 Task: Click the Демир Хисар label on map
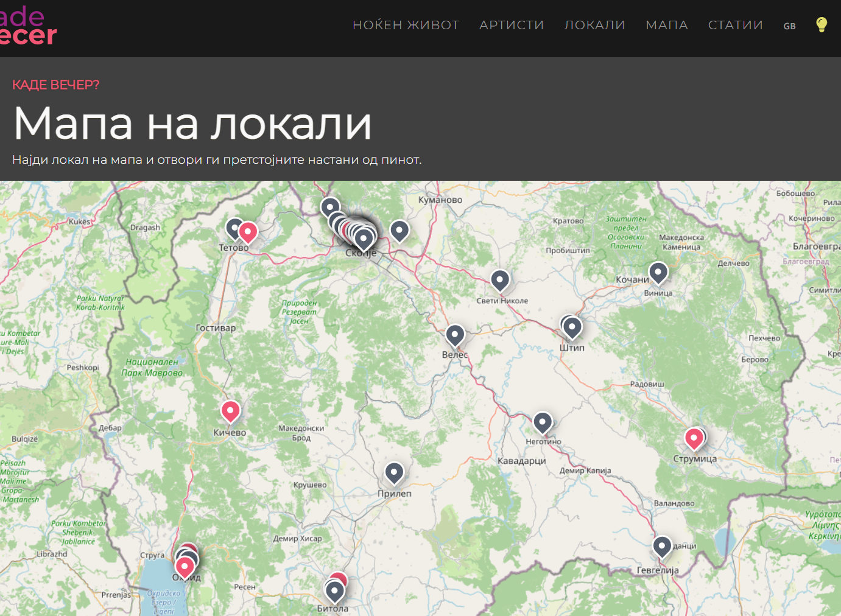pyautogui.click(x=297, y=539)
